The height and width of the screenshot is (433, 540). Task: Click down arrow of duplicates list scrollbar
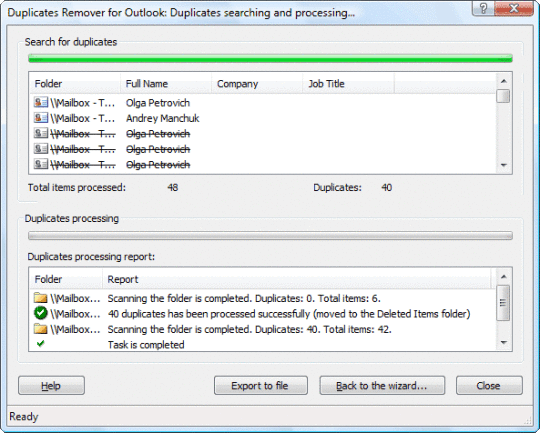click(503, 165)
